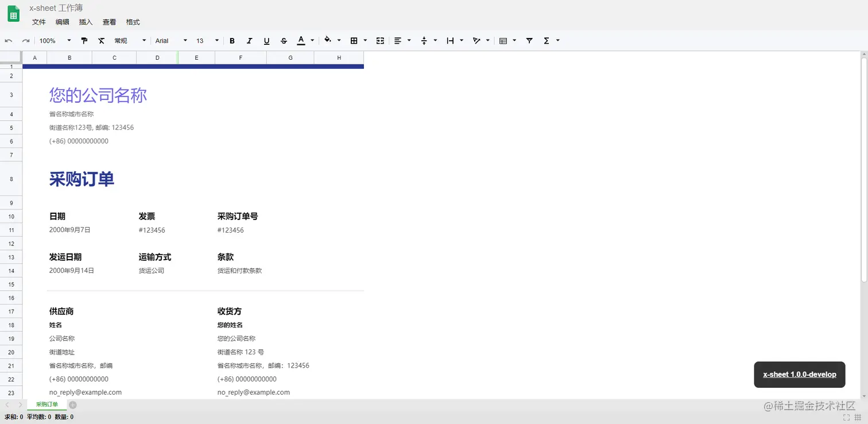Select the 采购订单 sheet tab
Screen dimensions: 868x424
[46, 404]
